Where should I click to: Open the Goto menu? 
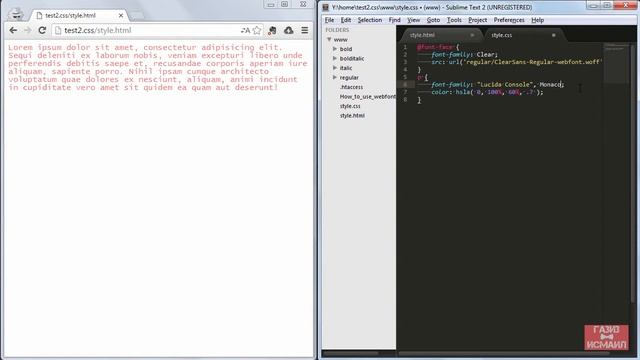[x=433, y=20]
